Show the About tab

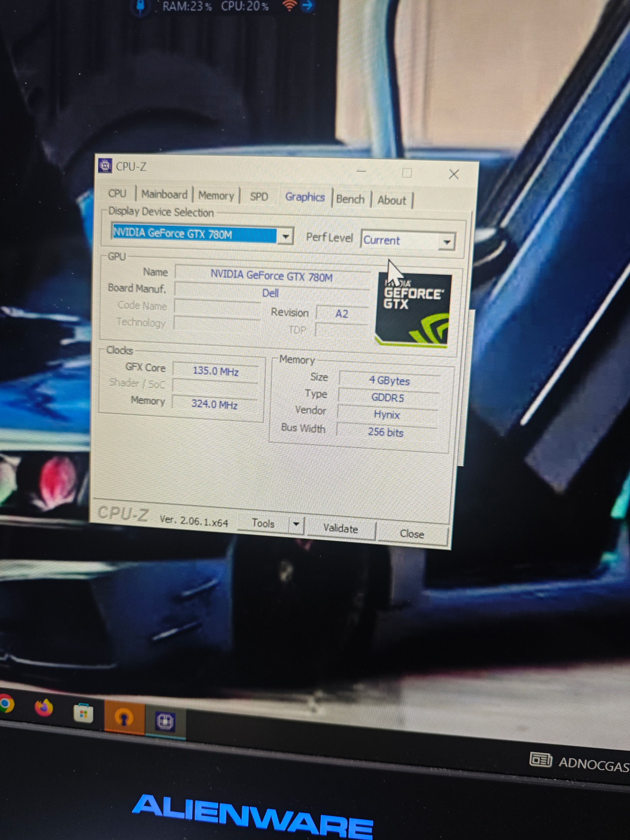coord(391,200)
